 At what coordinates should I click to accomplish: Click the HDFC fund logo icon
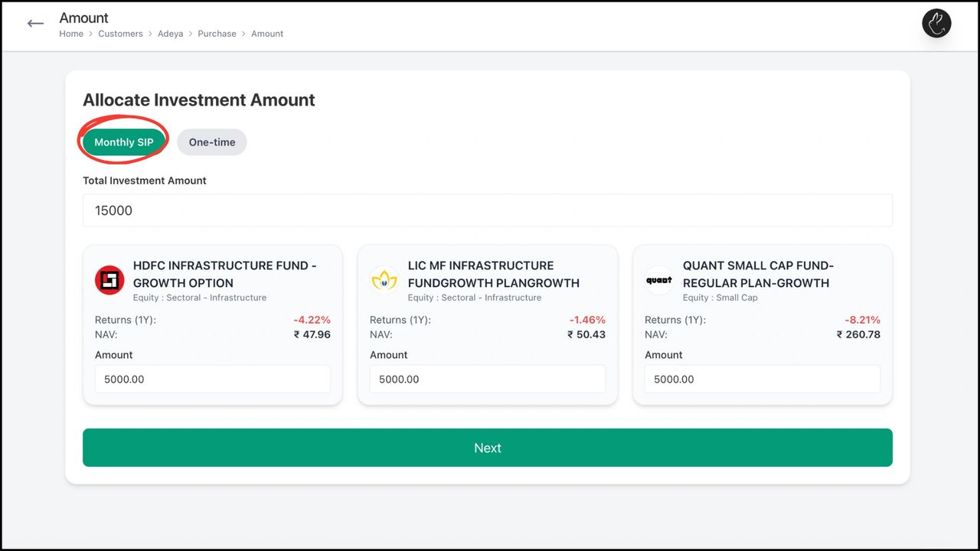tap(109, 281)
